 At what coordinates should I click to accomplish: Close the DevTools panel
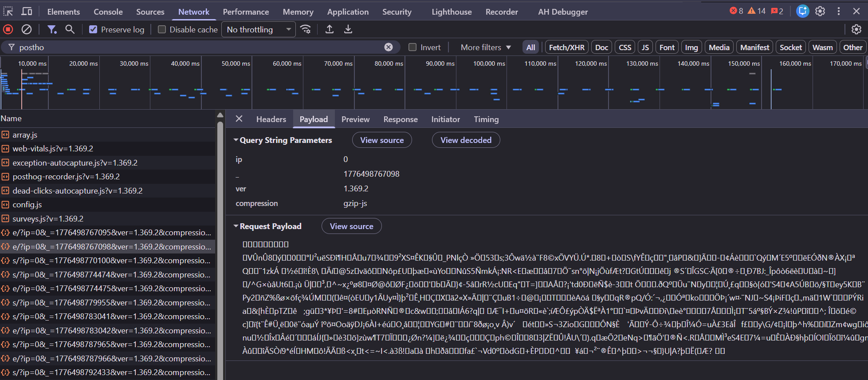pyautogui.click(x=856, y=11)
